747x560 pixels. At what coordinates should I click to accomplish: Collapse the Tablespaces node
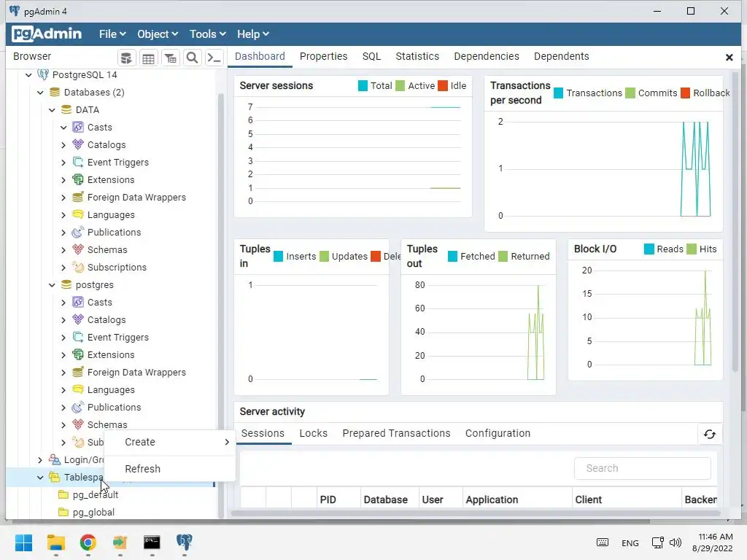41,477
